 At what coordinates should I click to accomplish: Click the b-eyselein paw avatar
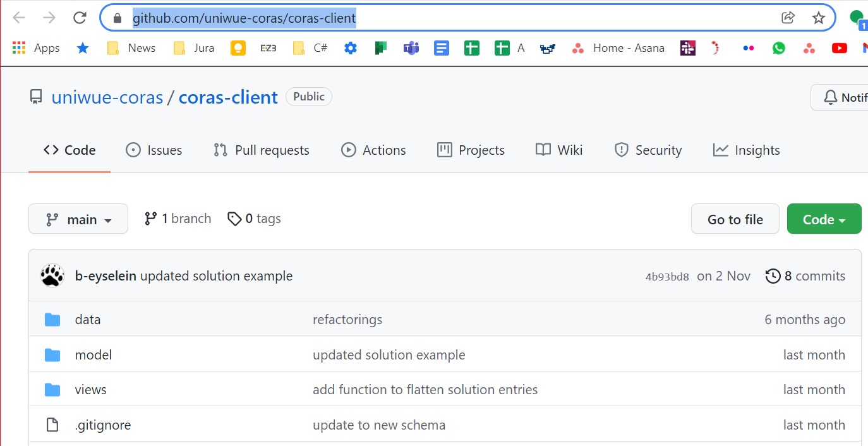[52, 276]
